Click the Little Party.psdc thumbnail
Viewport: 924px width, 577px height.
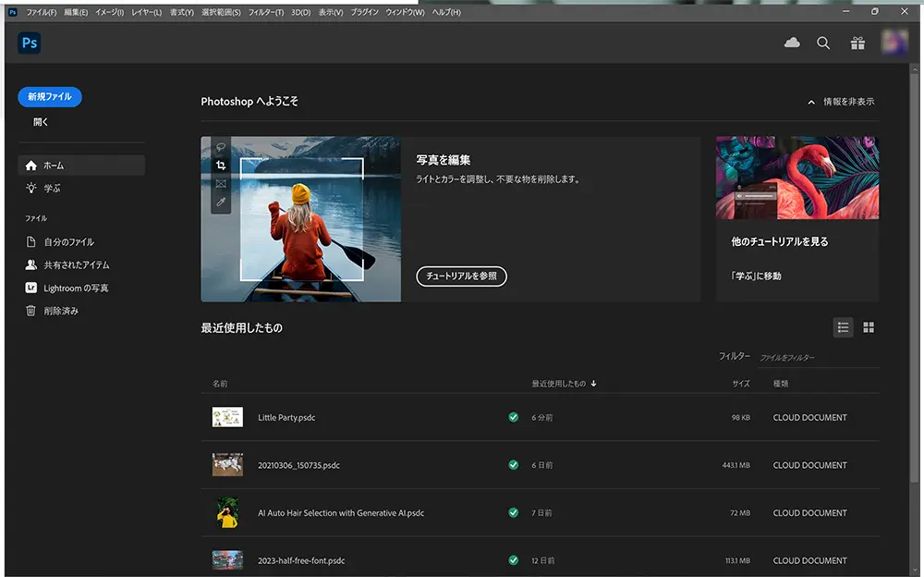click(227, 417)
